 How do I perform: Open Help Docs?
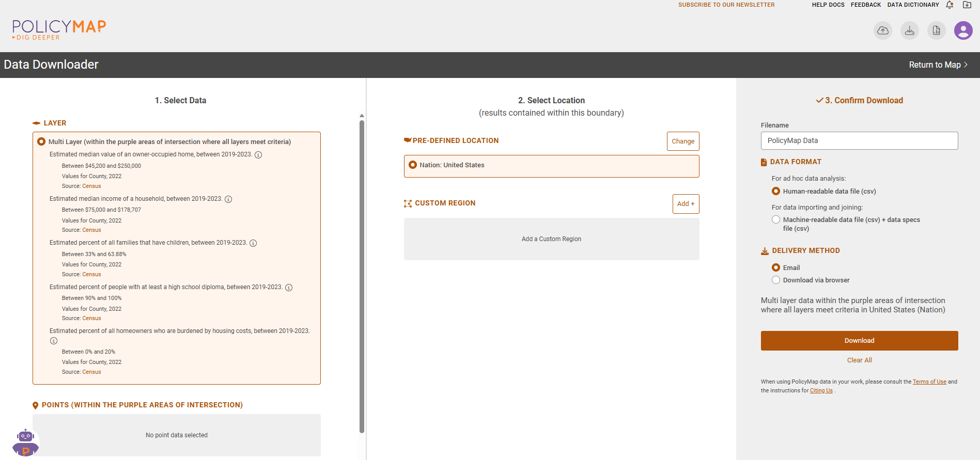coord(828,5)
